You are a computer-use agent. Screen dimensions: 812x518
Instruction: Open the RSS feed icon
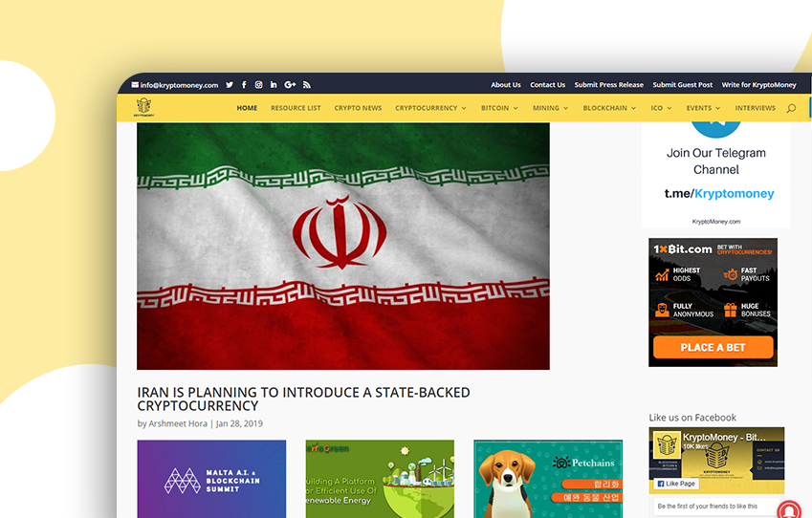click(x=307, y=85)
